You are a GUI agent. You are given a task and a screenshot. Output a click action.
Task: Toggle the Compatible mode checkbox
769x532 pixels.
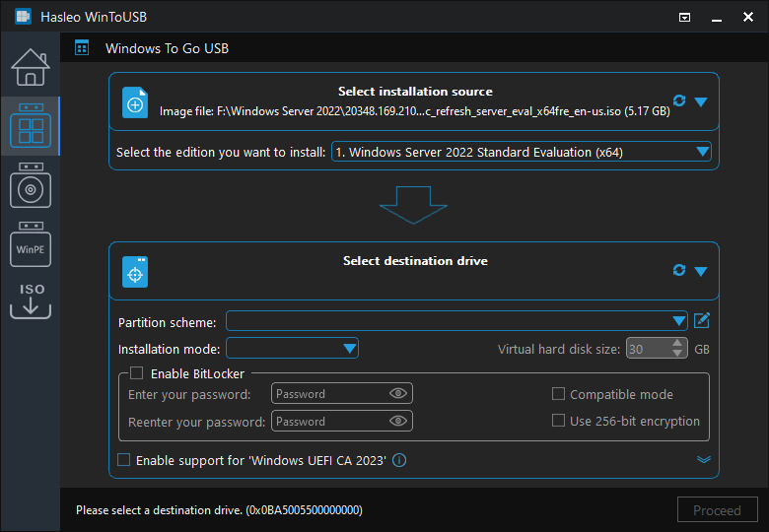click(x=558, y=394)
